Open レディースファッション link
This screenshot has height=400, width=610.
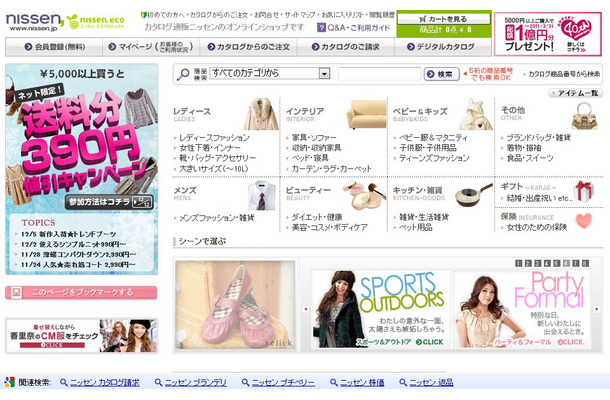[214, 137]
